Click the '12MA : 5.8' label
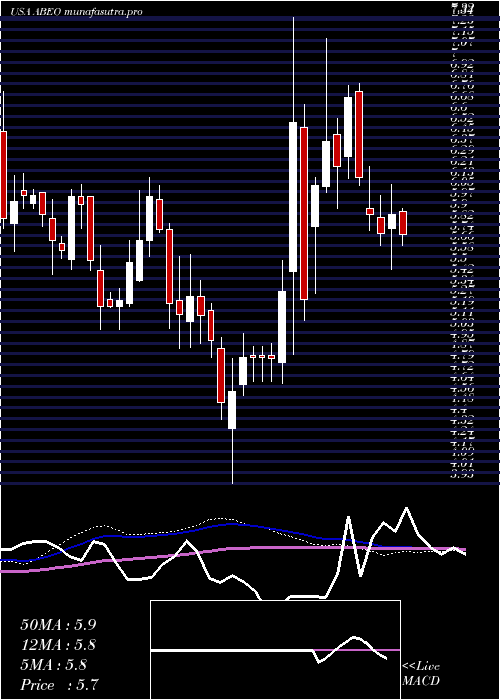 click(x=58, y=645)
